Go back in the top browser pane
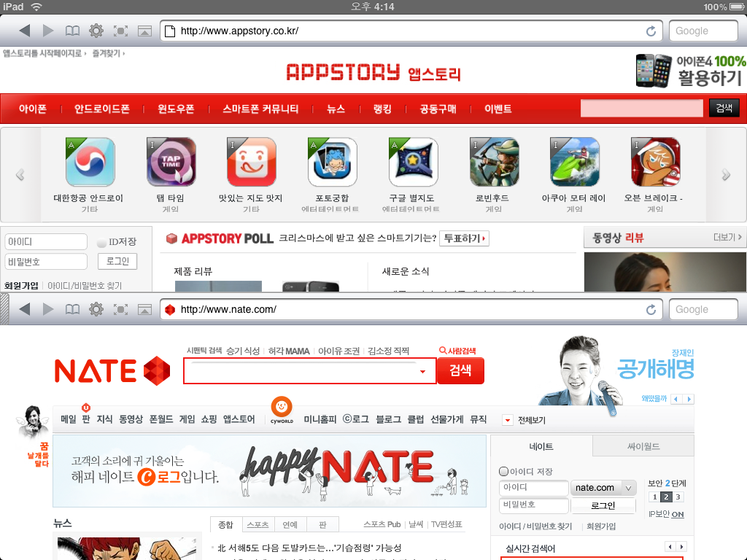This screenshot has height=560, width=747. [25, 31]
